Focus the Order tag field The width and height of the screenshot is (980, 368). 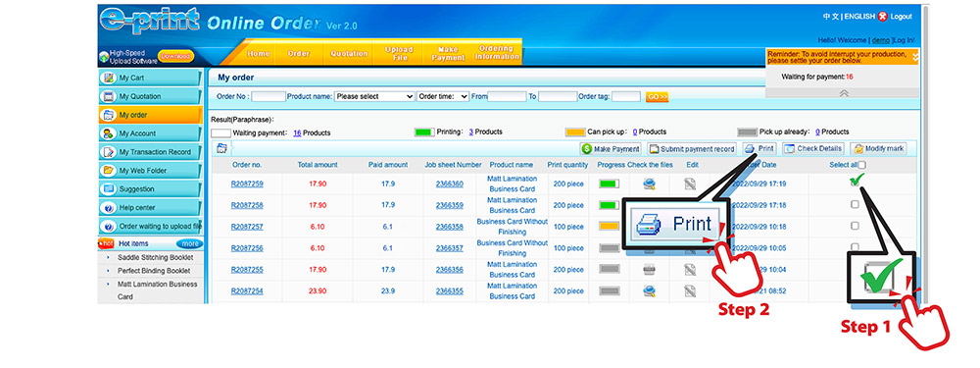(626, 97)
